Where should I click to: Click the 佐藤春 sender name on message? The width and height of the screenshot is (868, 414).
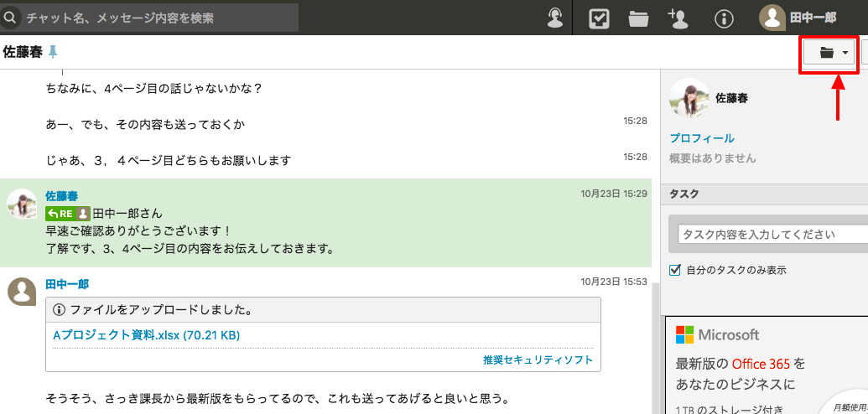tap(61, 196)
